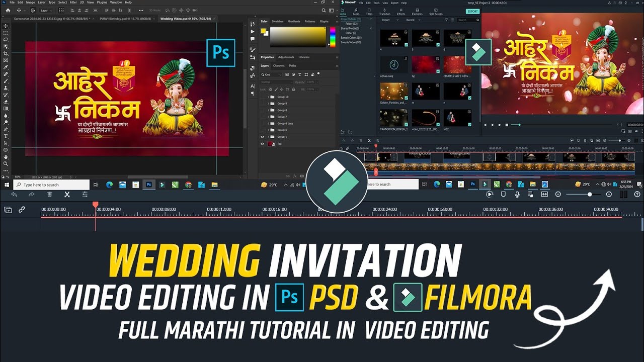644x362 pixels.
Task: Click the Stop square in Filmora preview
Action: click(x=507, y=125)
